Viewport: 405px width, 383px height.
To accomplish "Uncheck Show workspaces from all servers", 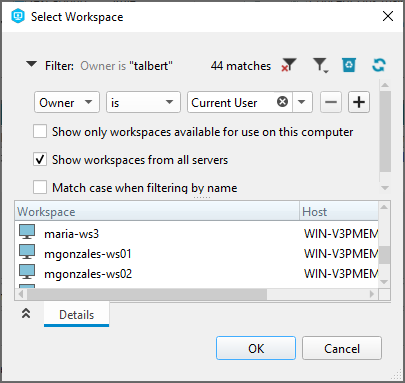I will (x=40, y=159).
